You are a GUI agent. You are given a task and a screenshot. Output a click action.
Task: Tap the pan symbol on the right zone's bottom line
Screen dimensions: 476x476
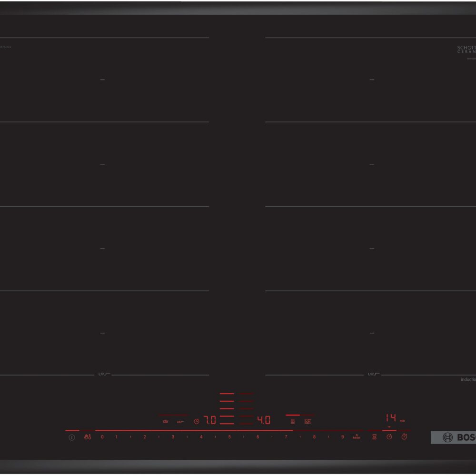(x=373, y=374)
